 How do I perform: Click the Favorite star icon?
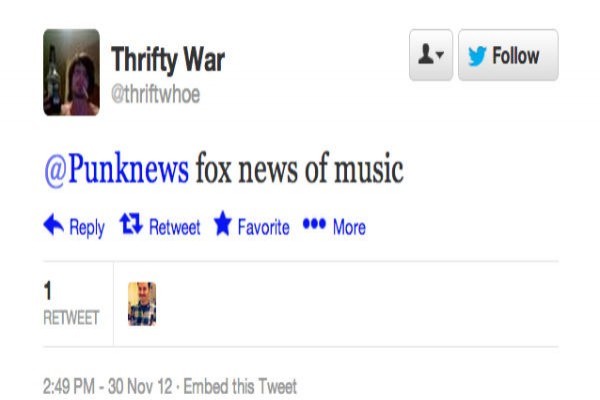pos(223,223)
